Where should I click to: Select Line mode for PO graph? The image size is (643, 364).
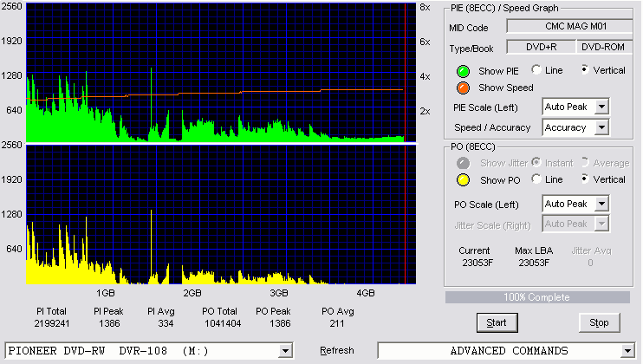tap(536, 179)
